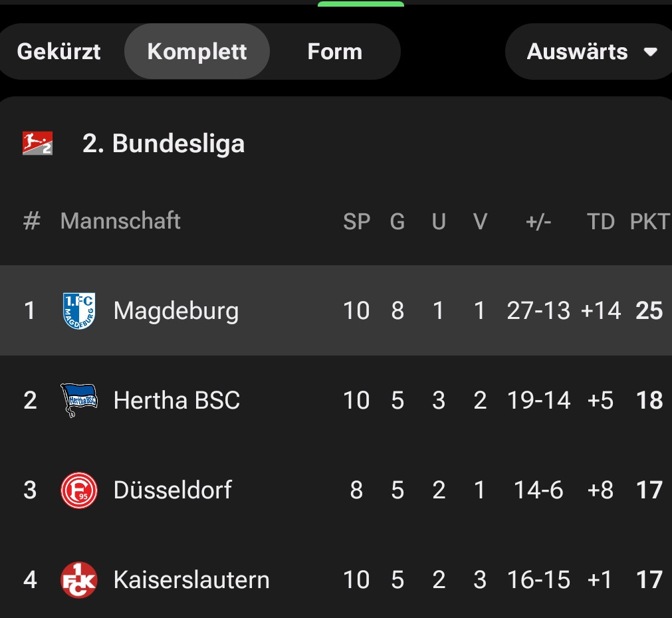The height and width of the screenshot is (618, 672).
Task: Open the Auswärts filter dropdown
Action: coord(577,52)
